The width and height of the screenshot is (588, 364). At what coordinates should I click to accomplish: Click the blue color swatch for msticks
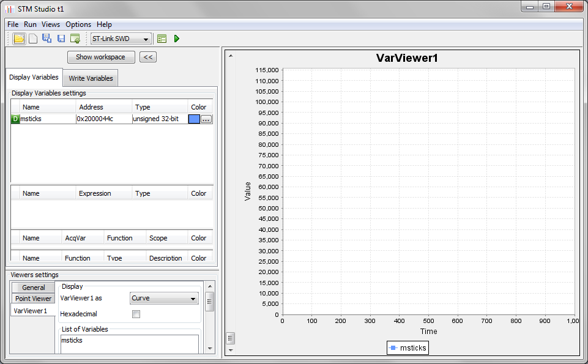pyautogui.click(x=195, y=119)
